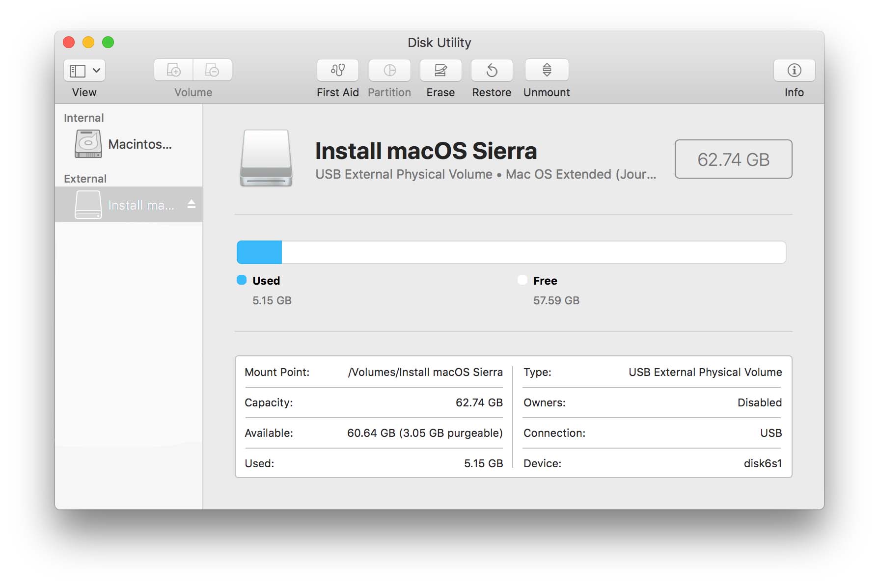Open the Info panel icon
This screenshot has height=588, width=879.
click(x=794, y=70)
